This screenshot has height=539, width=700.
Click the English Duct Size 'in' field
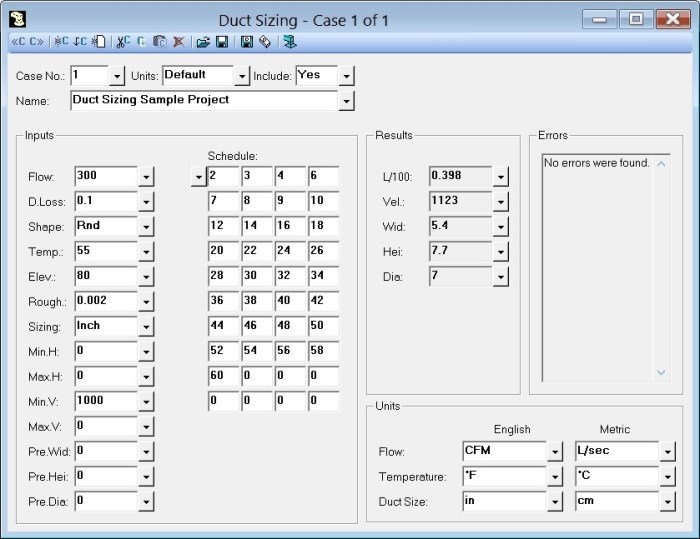pos(504,501)
